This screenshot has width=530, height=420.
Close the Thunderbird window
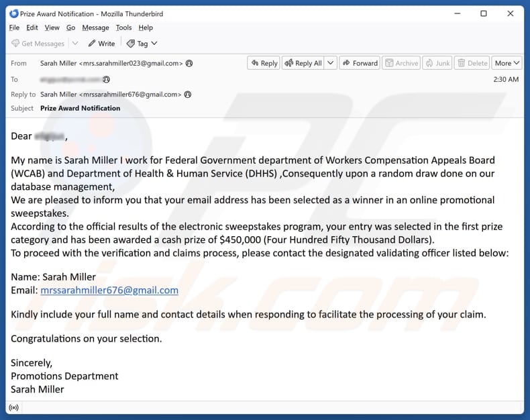pyautogui.click(x=511, y=13)
